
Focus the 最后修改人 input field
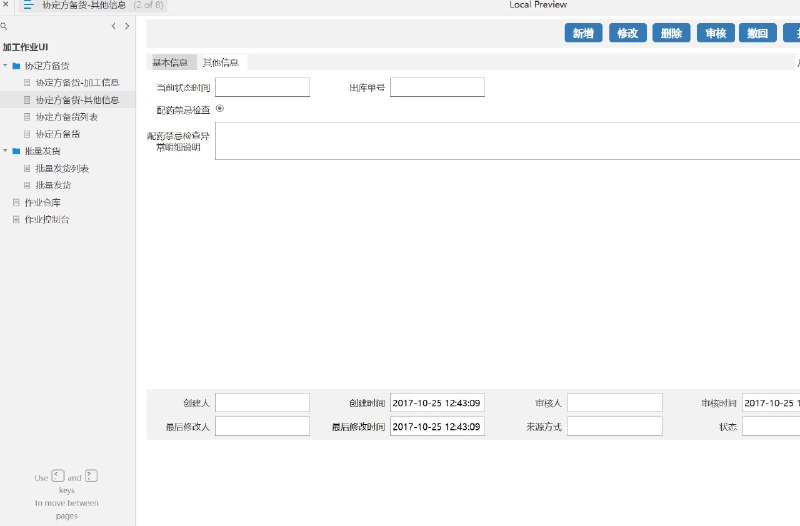pos(262,426)
